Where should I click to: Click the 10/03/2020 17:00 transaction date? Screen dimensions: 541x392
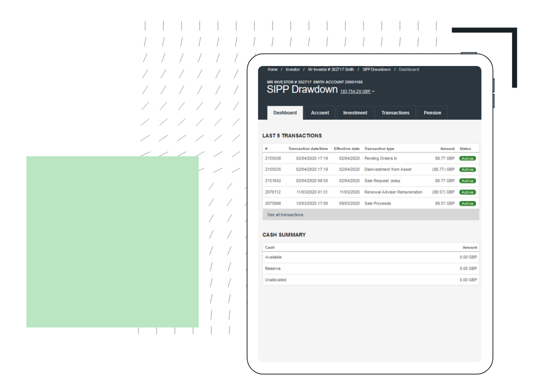pyautogui.click(x=312, y=203)
